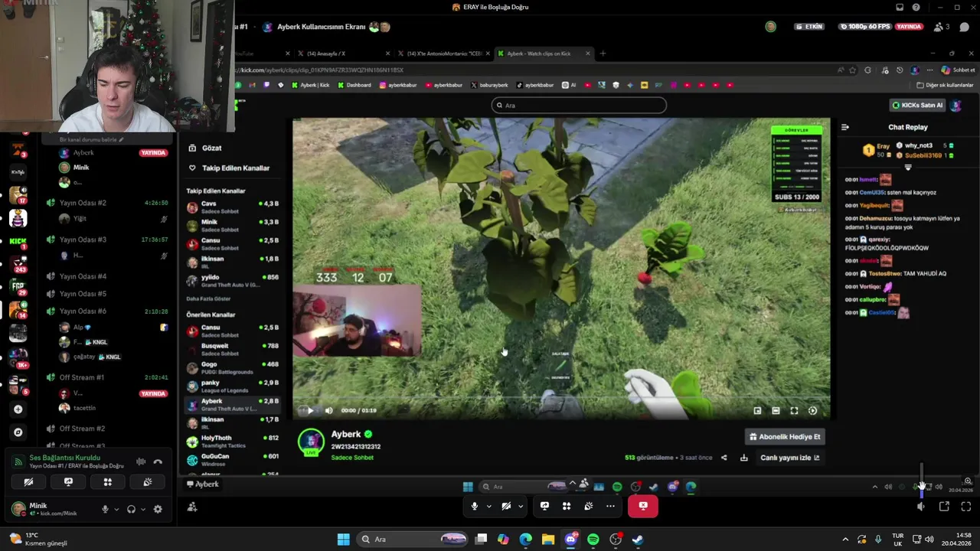Open File Explorer from Windows taskbar
This screenshot has height=551, width=980.
548,540
